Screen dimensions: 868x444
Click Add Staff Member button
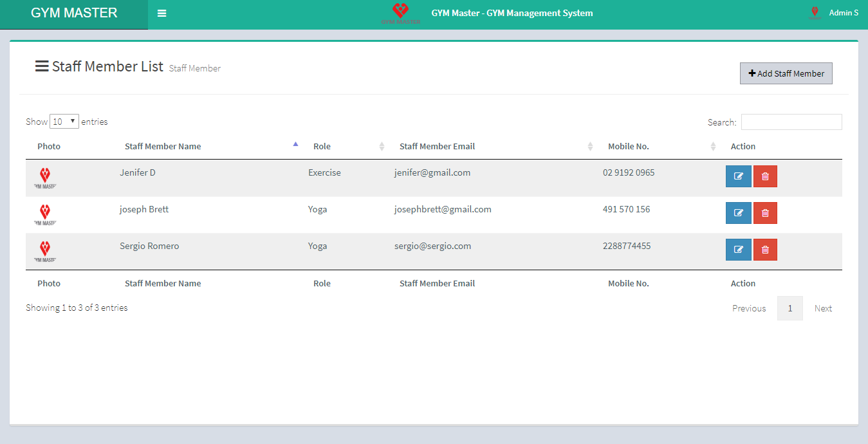[786, 73]
